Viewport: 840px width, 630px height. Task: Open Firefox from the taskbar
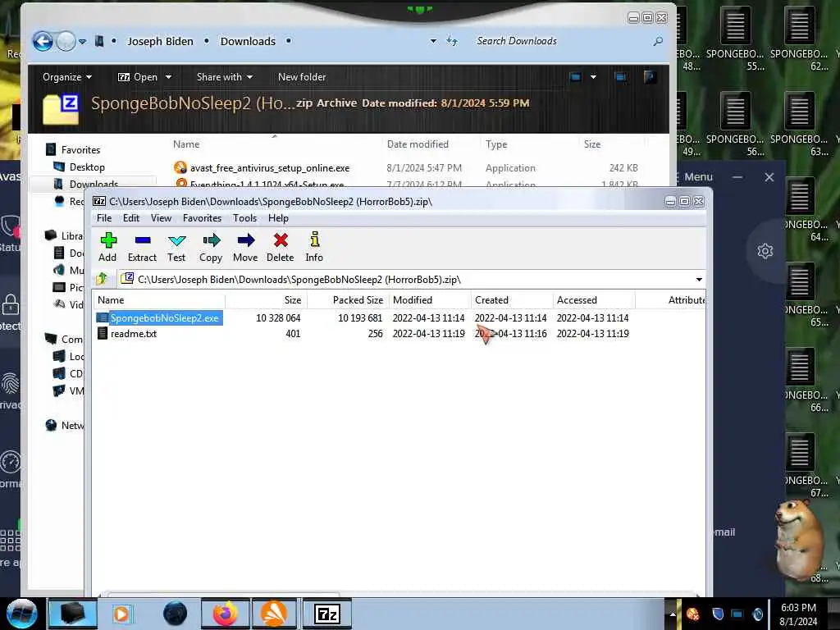(226, 614)
